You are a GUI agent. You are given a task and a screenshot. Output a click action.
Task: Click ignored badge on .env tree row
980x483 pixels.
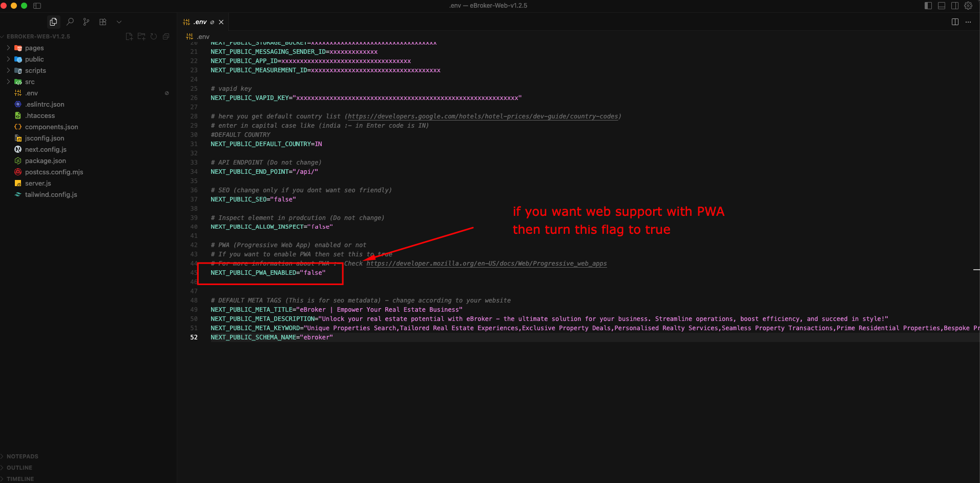[x=166, y=93]
